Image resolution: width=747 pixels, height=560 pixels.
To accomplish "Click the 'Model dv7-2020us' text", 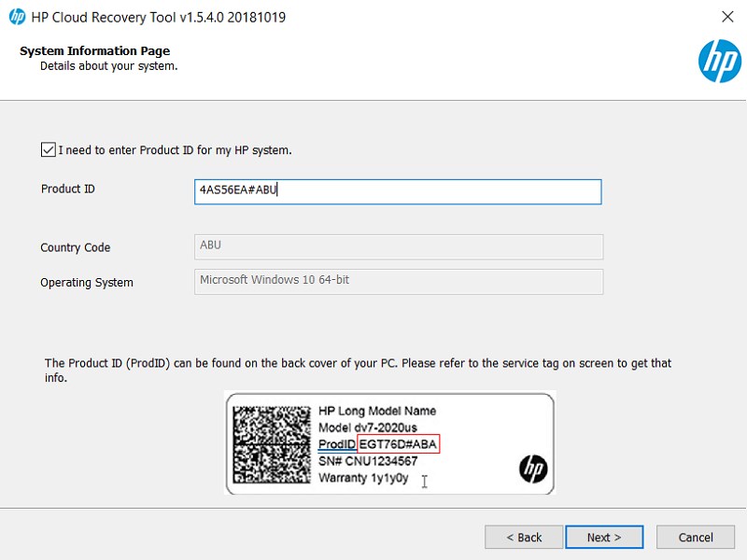I will pyautogui.click(x=367, y=427).
